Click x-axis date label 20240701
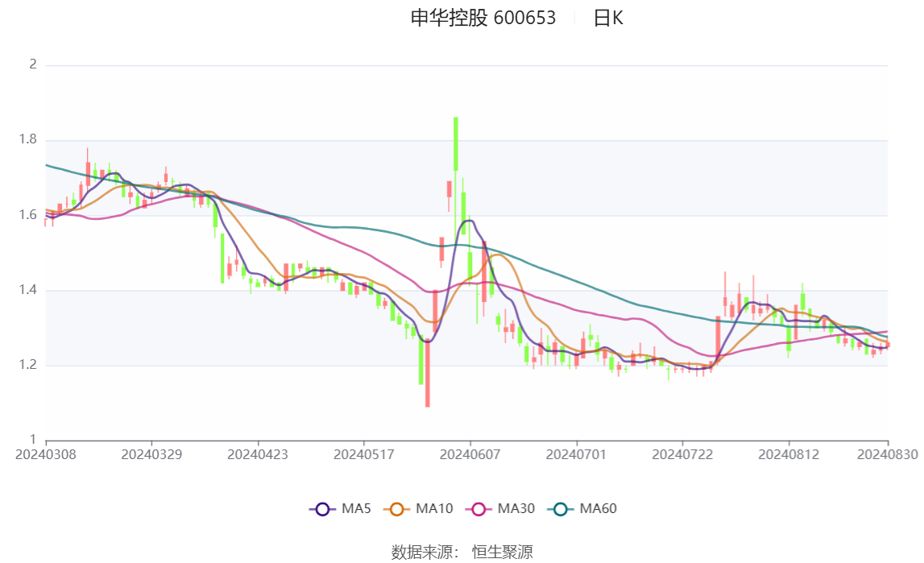The width and height of the screenshot is (924, 563). [x=576, y=454]
